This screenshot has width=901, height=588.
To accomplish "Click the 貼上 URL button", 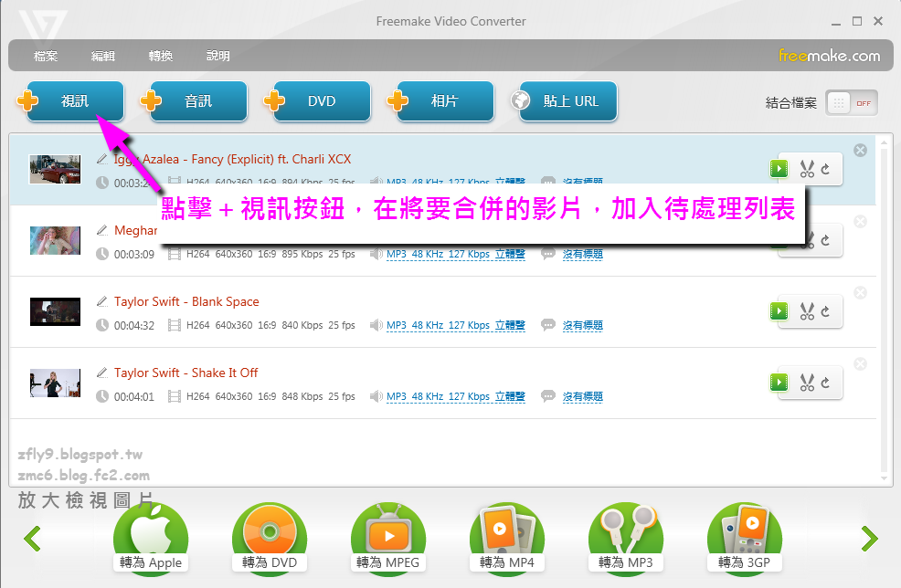I will pos(568,101).
